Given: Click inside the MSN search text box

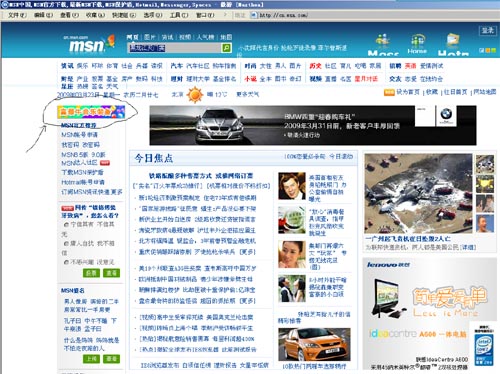Looking at the screenshot, I should [x=174, y=48].
